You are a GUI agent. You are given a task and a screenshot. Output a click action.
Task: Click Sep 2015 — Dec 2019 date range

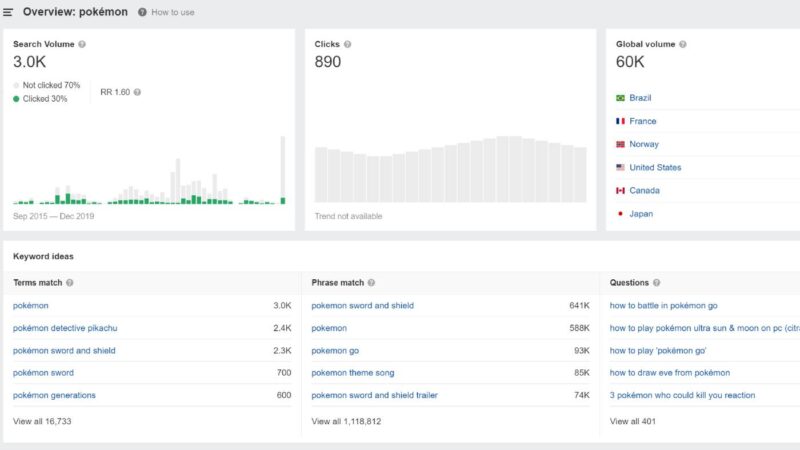coord(54,216)
